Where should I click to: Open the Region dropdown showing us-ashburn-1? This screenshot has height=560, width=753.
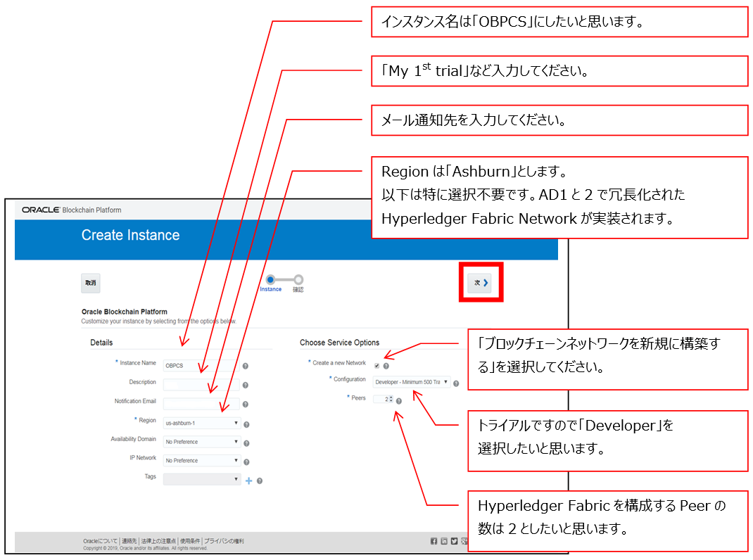(x=202, y=423)
